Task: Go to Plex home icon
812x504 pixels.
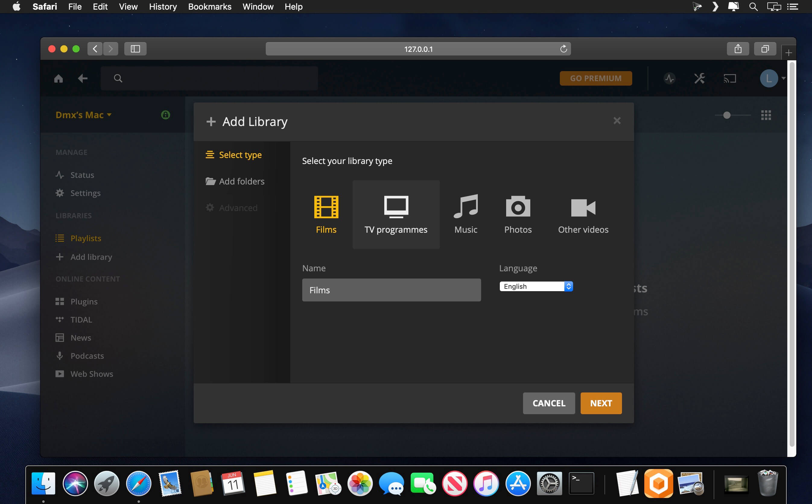Action: click(58, 78)
